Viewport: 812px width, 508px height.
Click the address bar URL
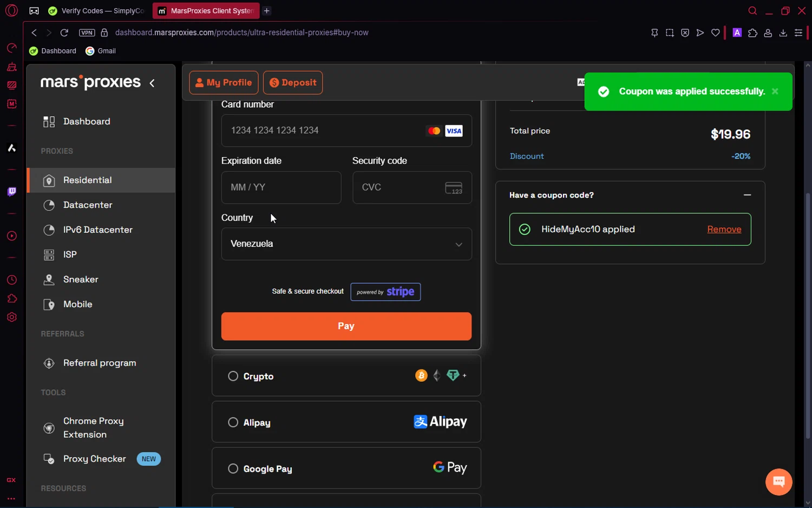click(x=242, y=32)
